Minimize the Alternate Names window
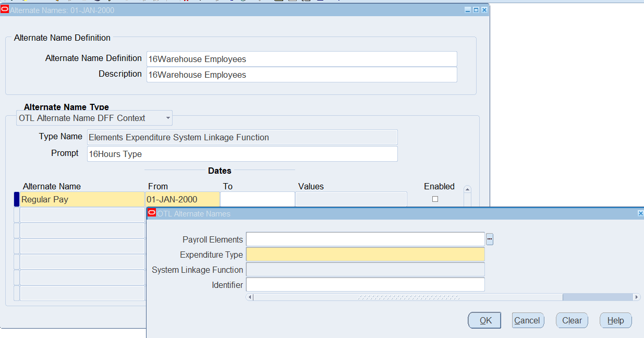644x338 pixels. pyautogui.click(x=468, y=10)
